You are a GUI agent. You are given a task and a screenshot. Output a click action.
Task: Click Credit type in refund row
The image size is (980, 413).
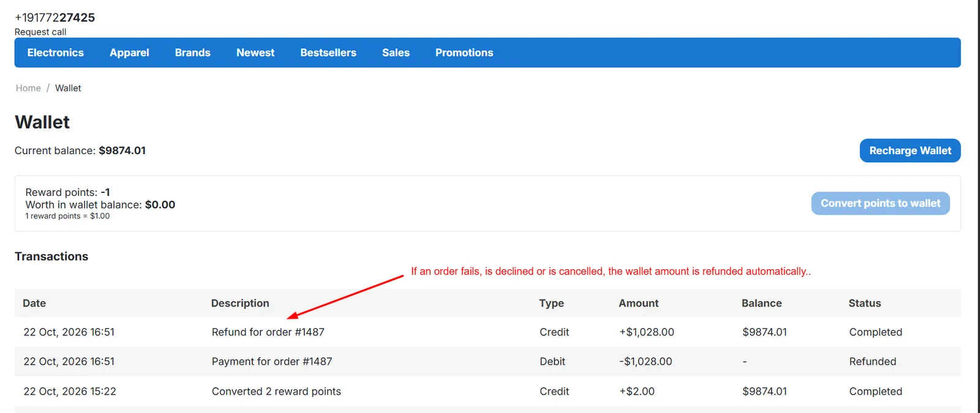[554, 332]
